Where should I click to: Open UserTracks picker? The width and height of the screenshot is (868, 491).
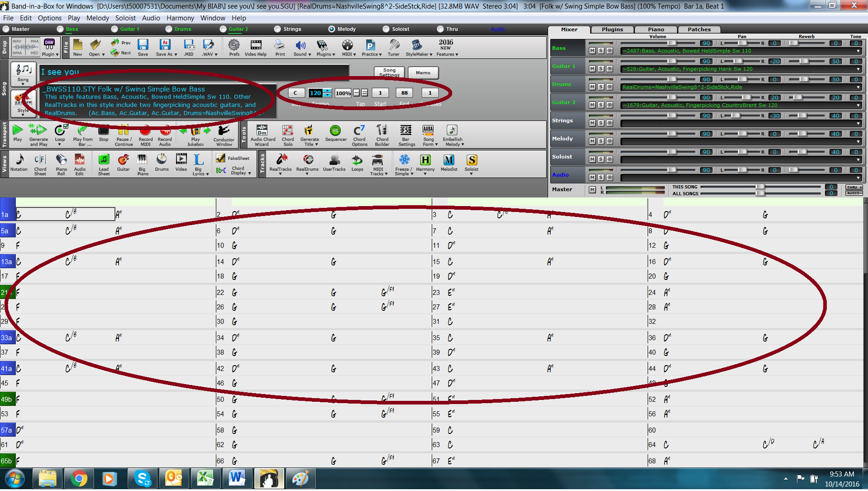point(334,163)
